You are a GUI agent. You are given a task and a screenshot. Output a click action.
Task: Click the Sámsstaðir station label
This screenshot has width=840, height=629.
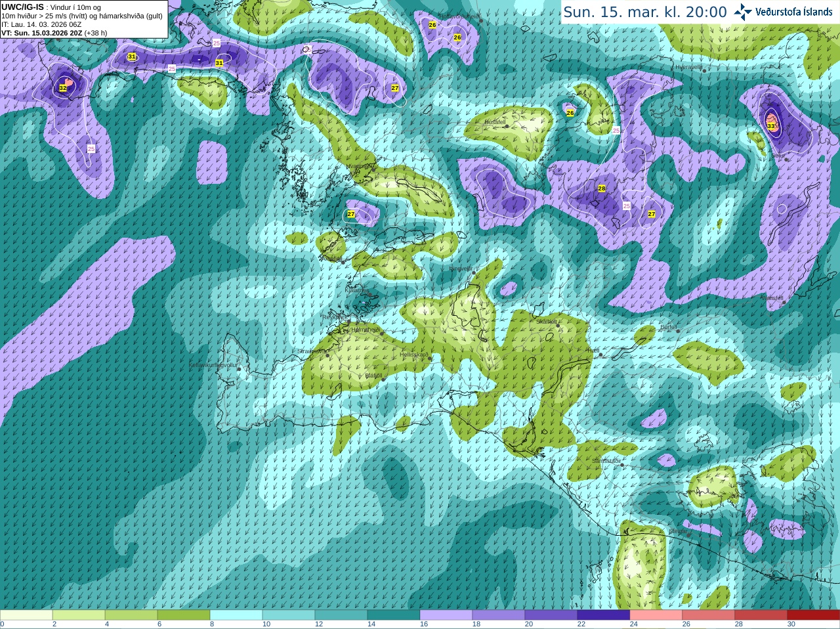606,461
